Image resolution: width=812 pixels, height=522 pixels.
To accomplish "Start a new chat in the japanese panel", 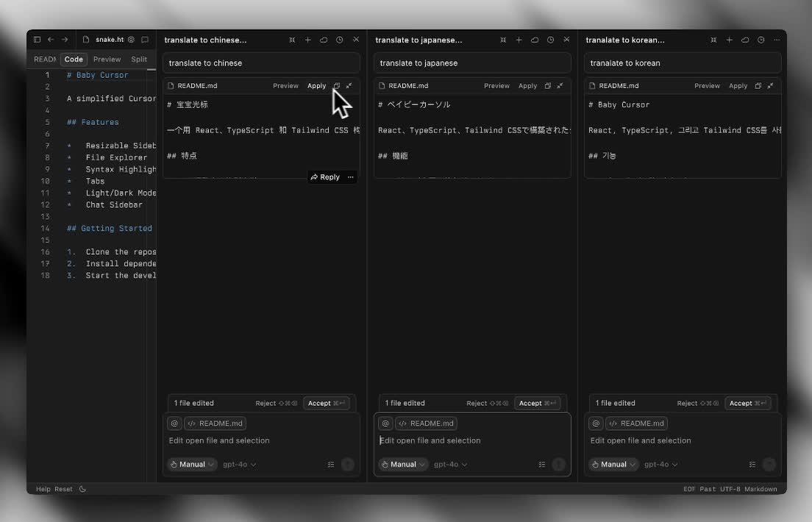I will 519,40.
